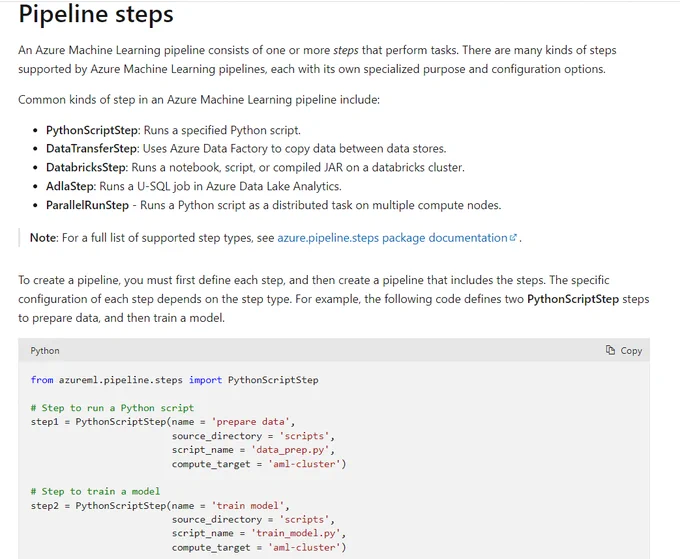Click the external link icon after documentation
Image resolution: width=680 pixels, height=559 pixels.
(x=513, y=238)
